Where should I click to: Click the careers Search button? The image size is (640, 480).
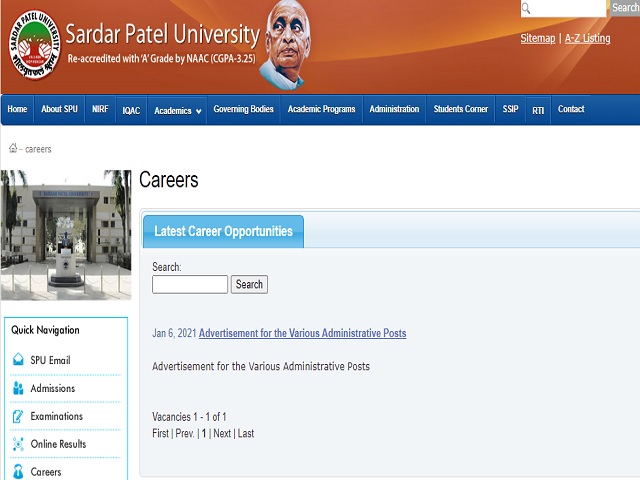pyautogui.click(x=249, y=284)
